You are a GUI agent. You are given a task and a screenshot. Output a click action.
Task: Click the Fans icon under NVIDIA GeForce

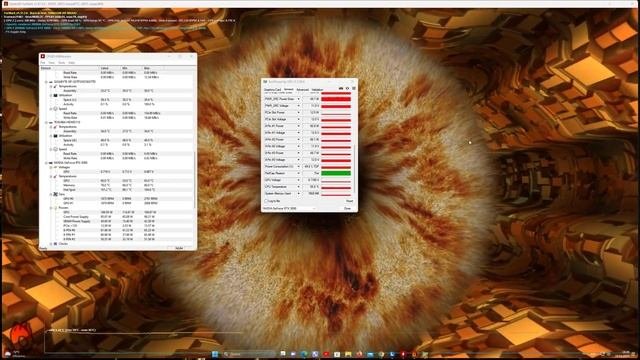56,194
